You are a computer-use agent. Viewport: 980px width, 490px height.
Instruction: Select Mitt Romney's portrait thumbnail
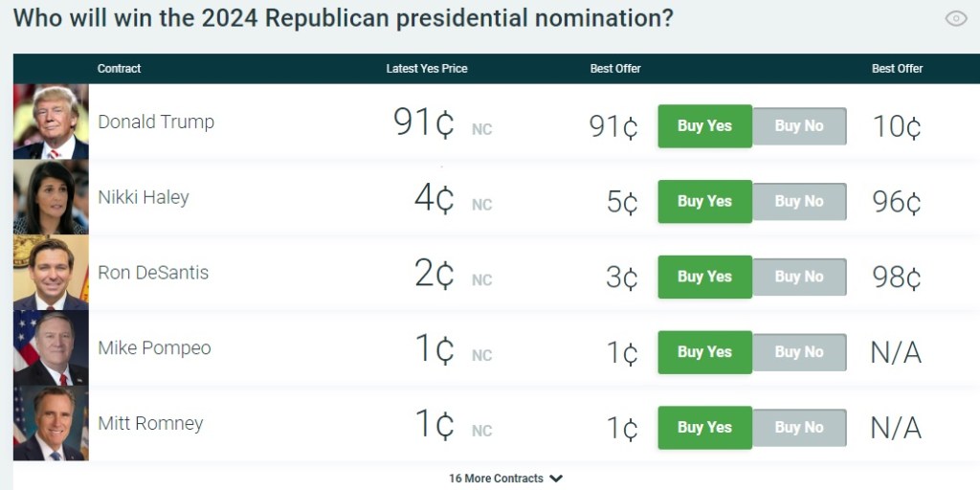51,424
